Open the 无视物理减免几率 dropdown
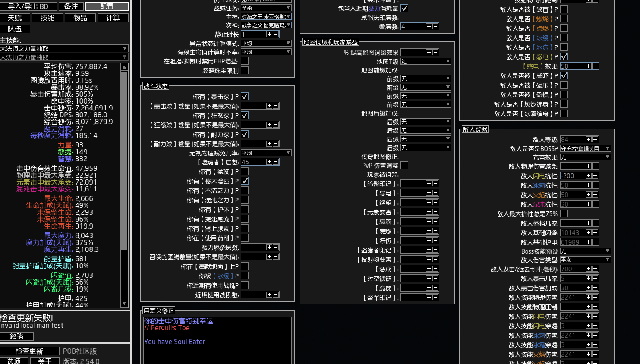The height and width of the screenshot is (364, 640). 266,153
